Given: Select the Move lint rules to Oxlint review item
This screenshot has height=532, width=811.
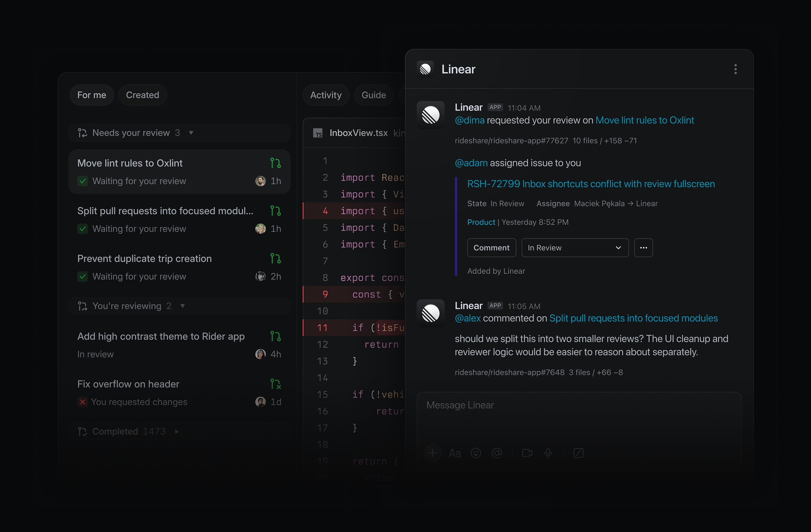Looking at the screenshot, I should click(x=179, y=172).
